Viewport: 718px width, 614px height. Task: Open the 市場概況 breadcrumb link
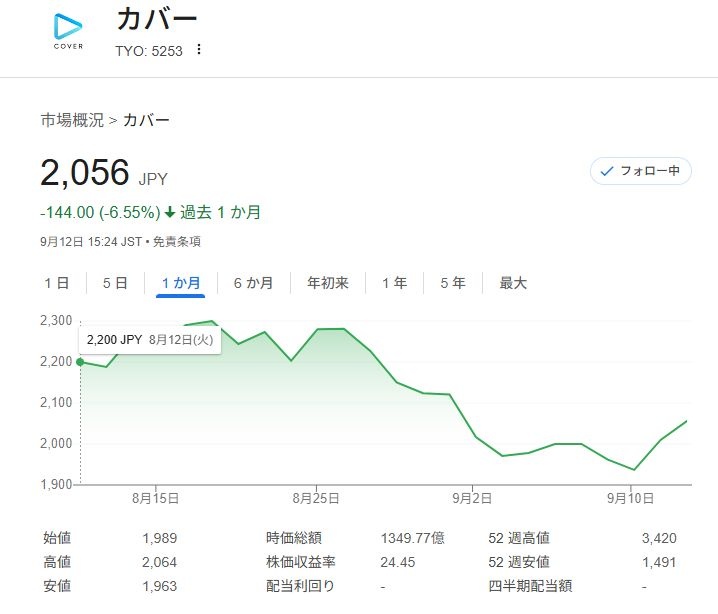coord(71,120)
